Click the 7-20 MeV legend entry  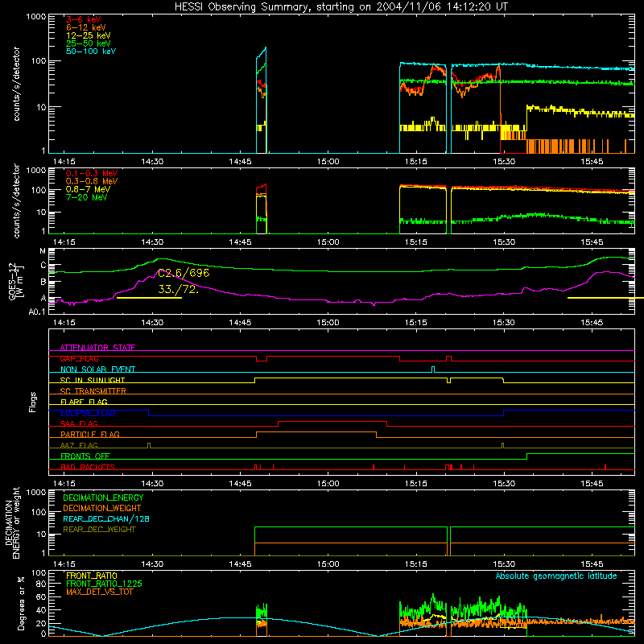tap(86, 197)
